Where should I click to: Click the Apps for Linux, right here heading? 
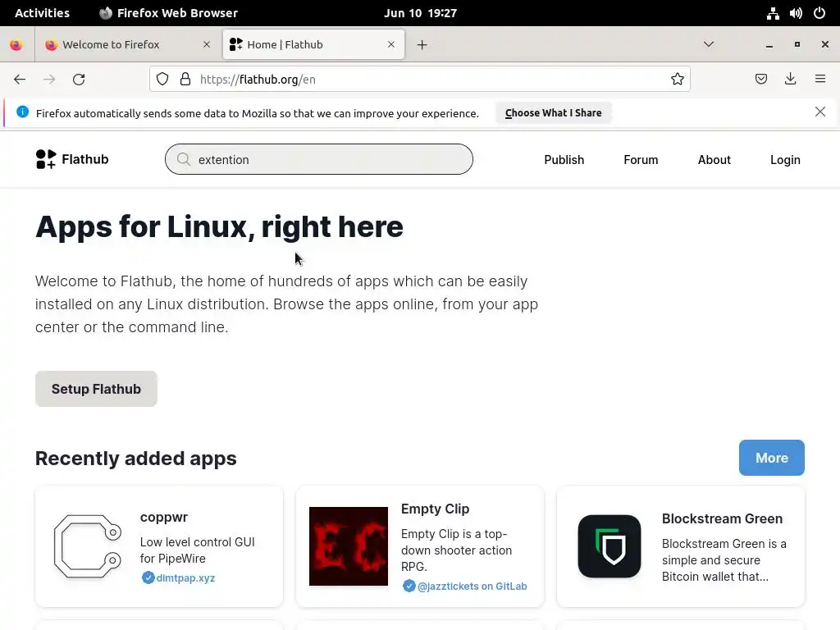click(x=219, y=226)
